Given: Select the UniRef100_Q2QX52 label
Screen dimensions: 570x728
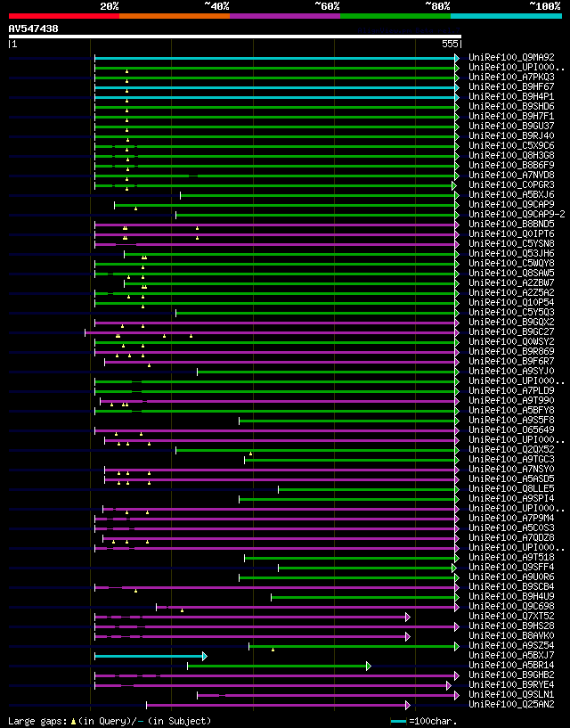Looking at the screenshot, I should [511, 449].
